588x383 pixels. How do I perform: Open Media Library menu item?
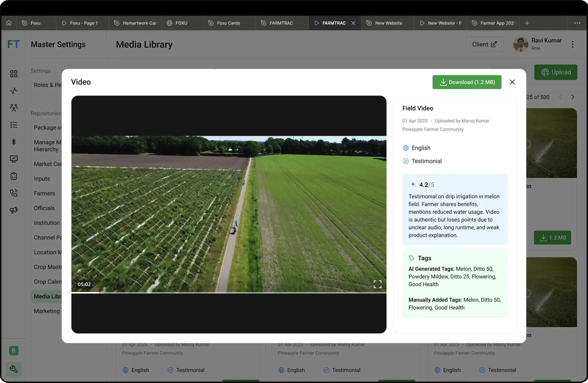coord(46,296)
